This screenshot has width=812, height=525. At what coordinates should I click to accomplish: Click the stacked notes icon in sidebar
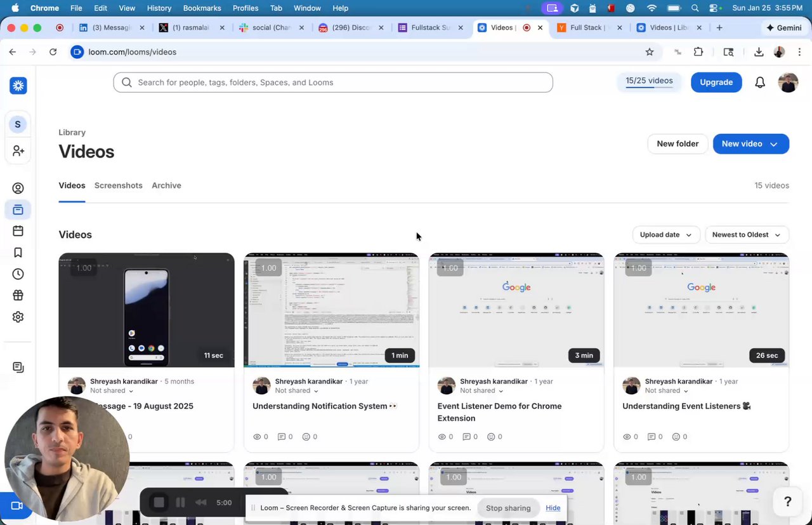18,368
